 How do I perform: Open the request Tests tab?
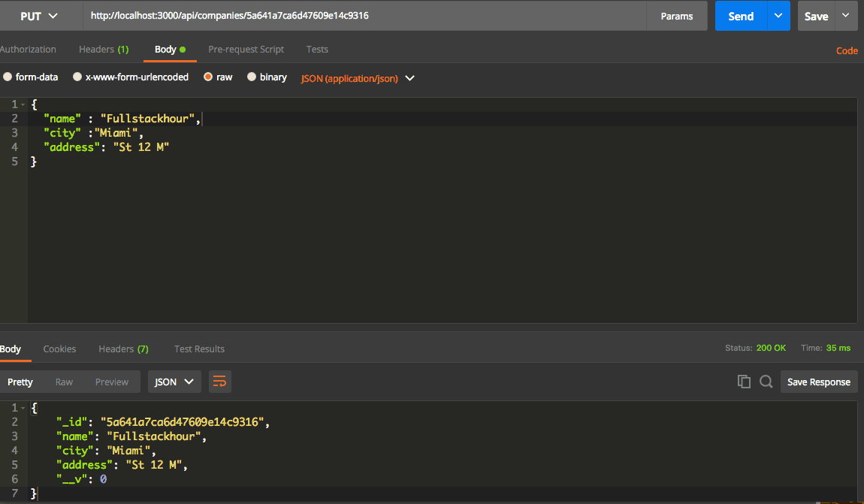317,49
